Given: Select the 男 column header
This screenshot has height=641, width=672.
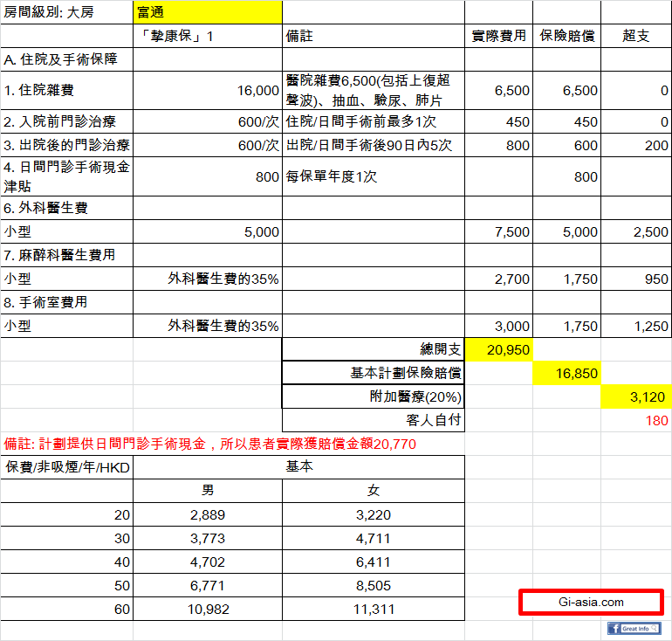Looking at the screenshot, I should [208, 491].
